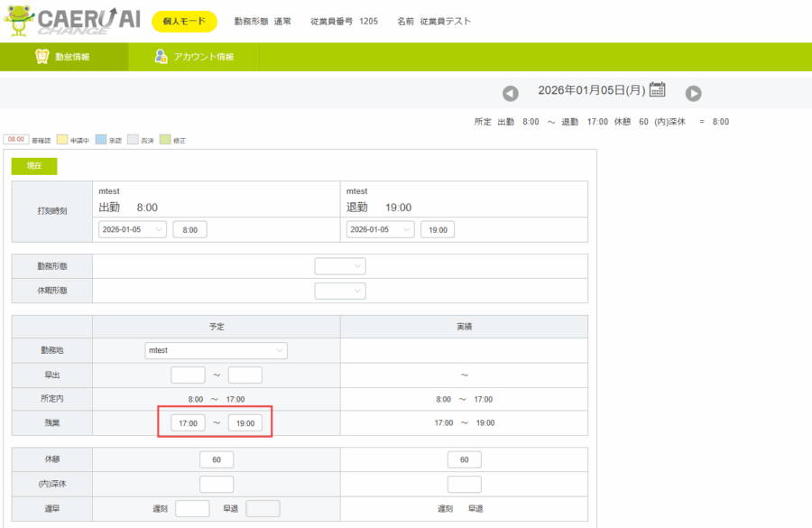The image size is (812, 528).
Task: Click the 残業 start time field 17:00
Action: [x=188, y=422]
